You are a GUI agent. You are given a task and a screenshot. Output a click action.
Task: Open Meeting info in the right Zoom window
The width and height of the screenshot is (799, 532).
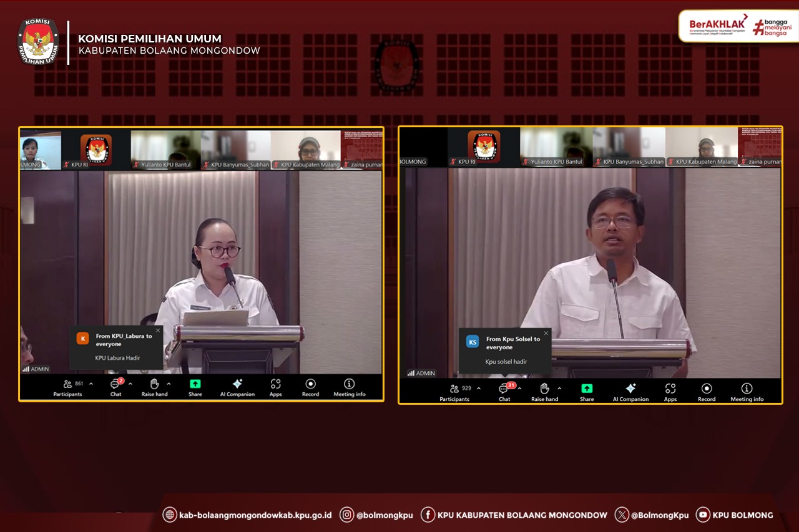coord(747,391)
